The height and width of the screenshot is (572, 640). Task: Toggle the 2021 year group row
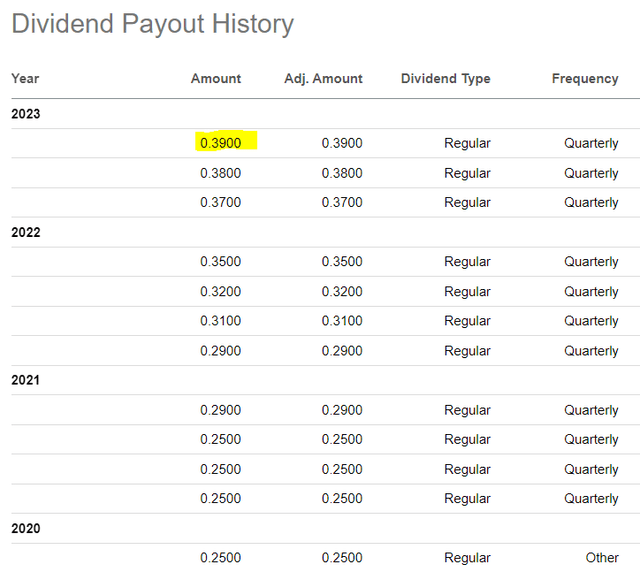[x=26, y=380]
